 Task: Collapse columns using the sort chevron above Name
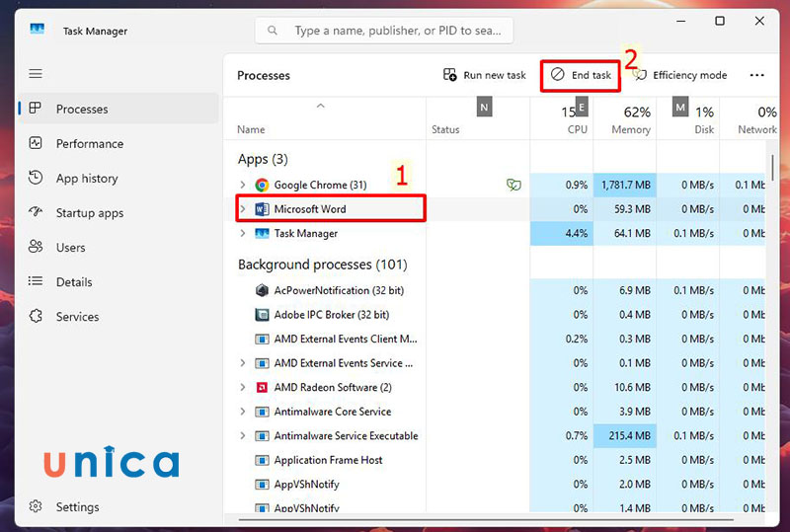[320, 106]
